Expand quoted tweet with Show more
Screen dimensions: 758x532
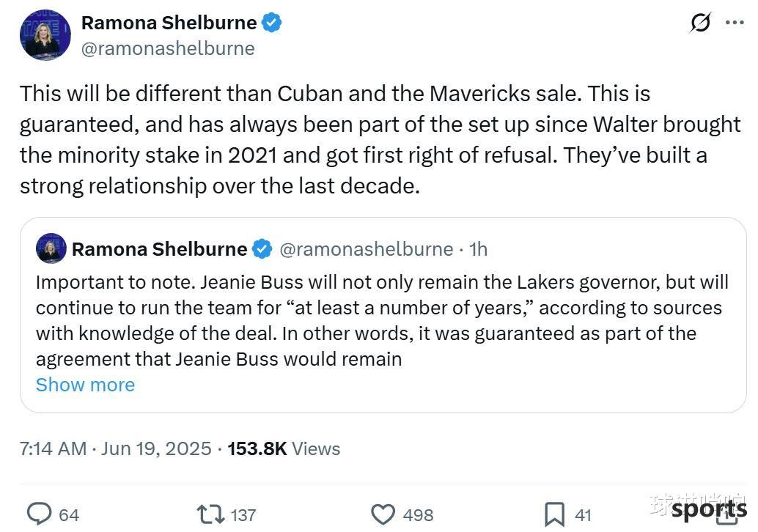(85, 385)
